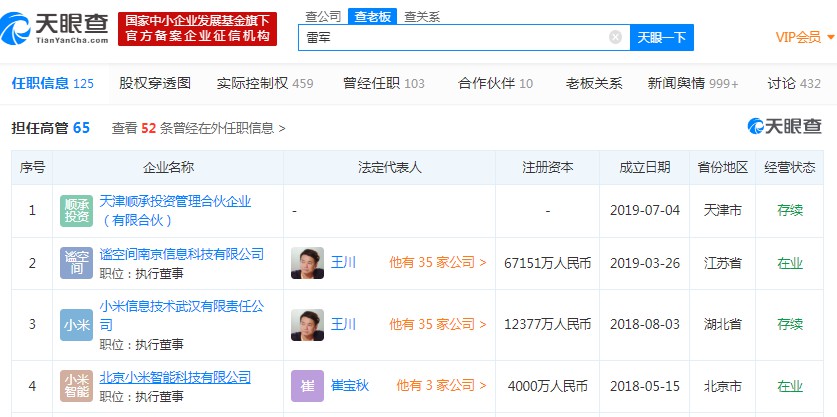Click the 省份地区 column header
Viewport: 837px width, 417px height.
[x=723, y=167]
